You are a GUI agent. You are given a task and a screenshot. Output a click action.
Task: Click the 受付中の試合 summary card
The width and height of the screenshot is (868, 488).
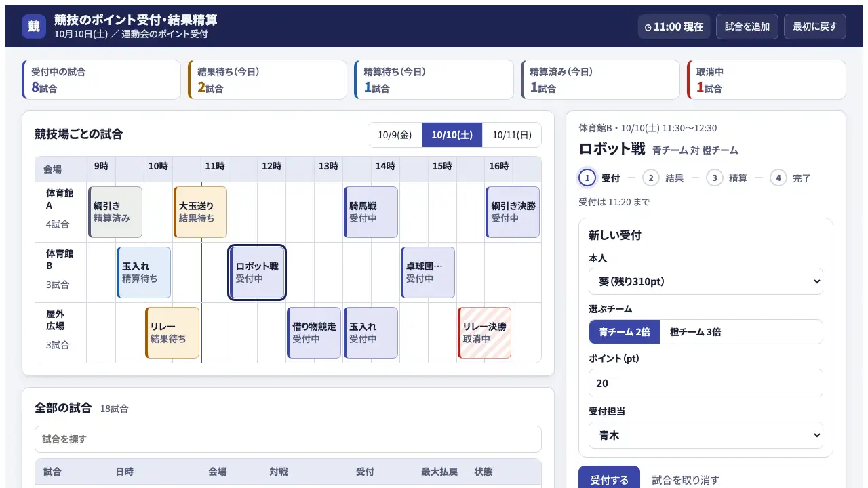tap(101, 80)
